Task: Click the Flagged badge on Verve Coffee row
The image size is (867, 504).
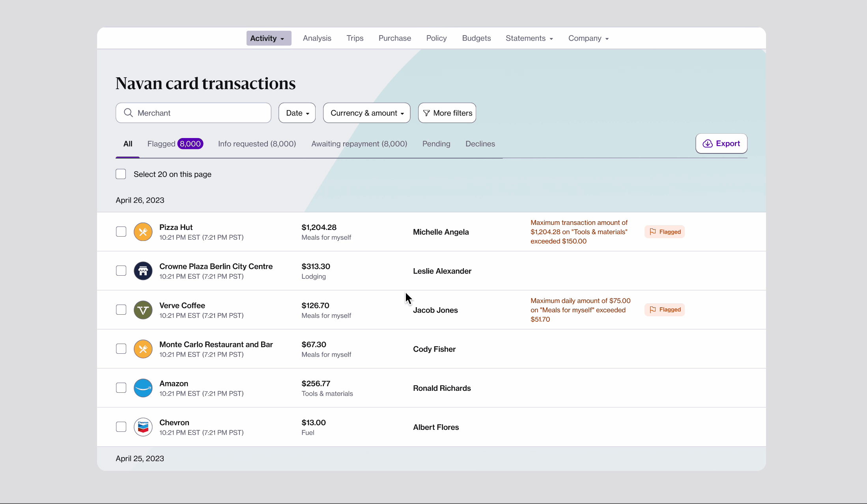Action: (665, 310)
